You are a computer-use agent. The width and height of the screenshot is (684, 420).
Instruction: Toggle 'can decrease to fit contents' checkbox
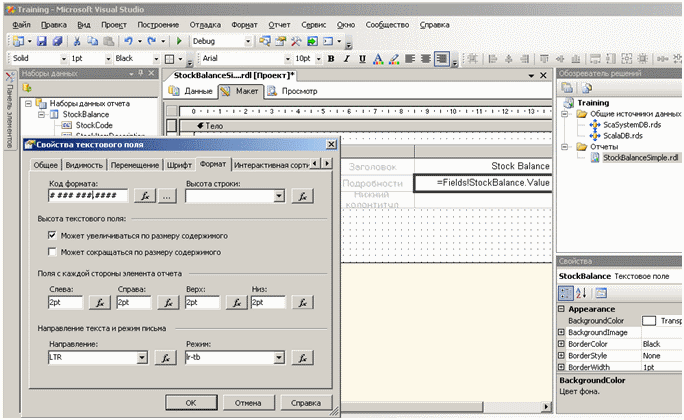point(52,252)
